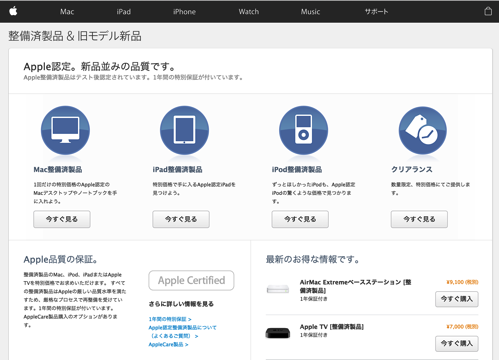Click the Apple品質の保証。 section heading
Viewport: 499px width, 360px height.
point(60,259)
